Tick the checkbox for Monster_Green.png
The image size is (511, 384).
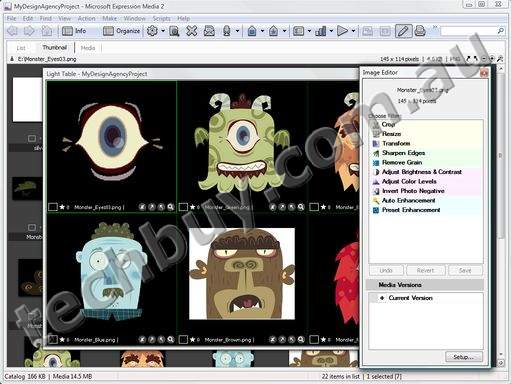coord(183,207)
